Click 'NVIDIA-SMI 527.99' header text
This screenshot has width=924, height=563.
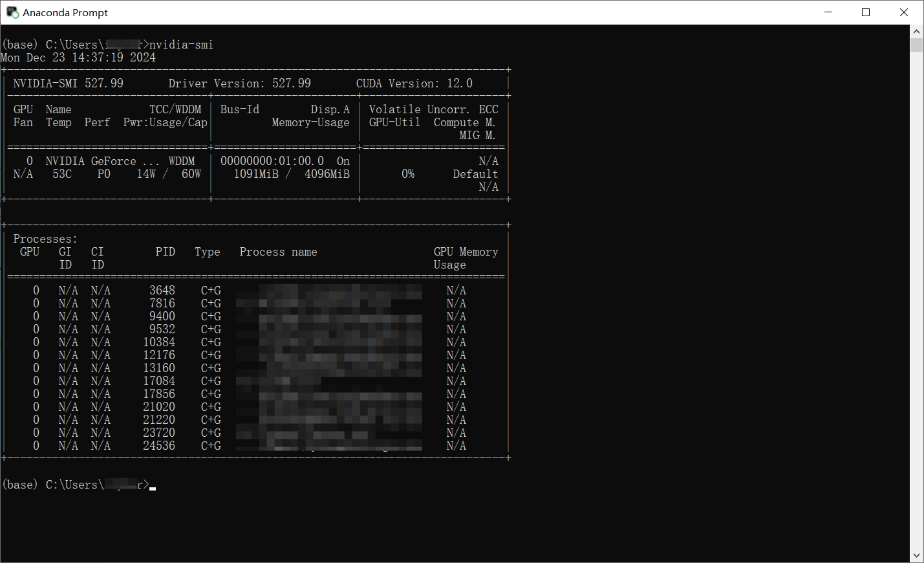tap(69, 83)
